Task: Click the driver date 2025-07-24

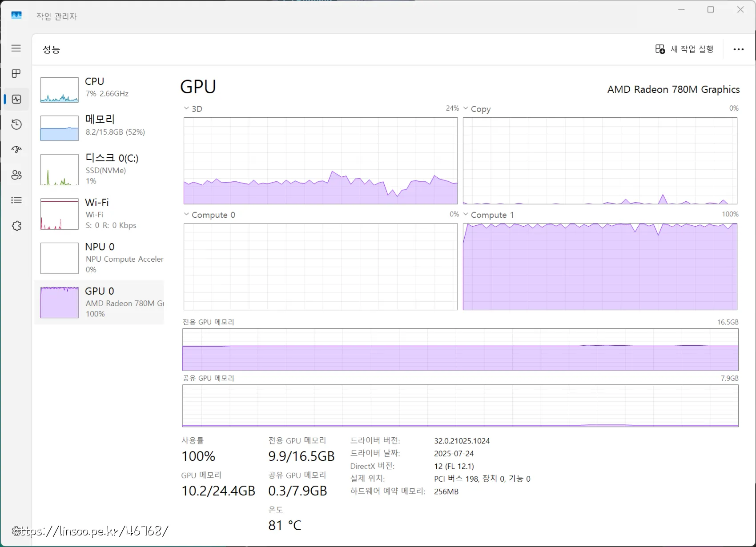Action: [x=454, y=454]
